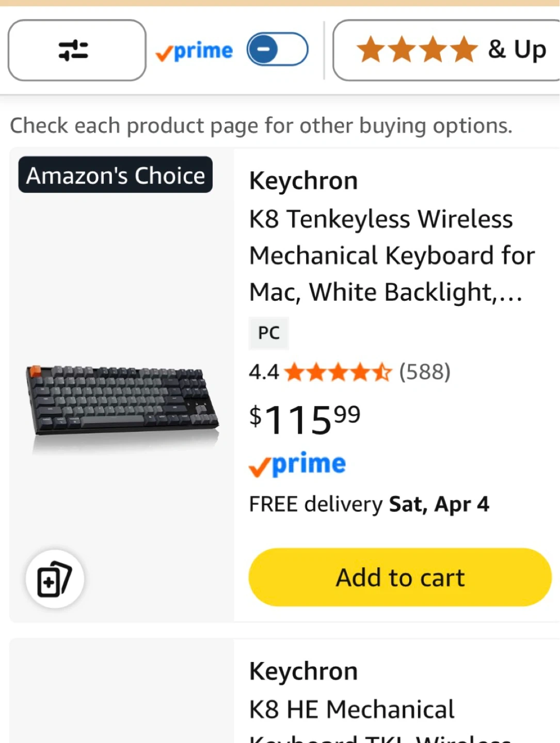Select the PC platform tag
Viewport: 560px width, 743px height.
click(269, 333)
